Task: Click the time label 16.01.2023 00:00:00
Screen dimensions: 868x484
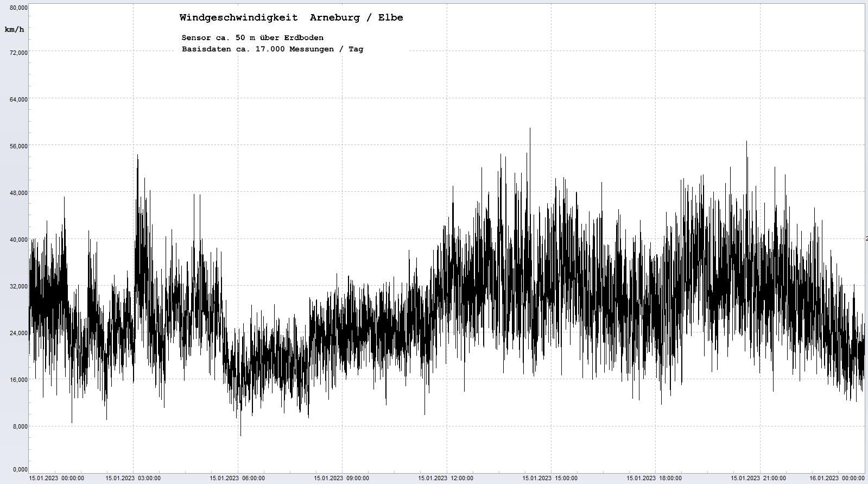Action: (837, 479)
